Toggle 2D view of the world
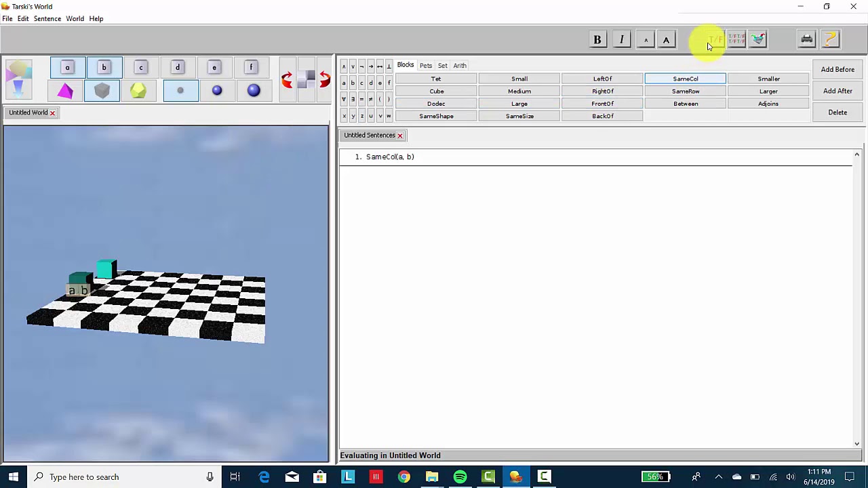868x488 pixels. (307, 79)
